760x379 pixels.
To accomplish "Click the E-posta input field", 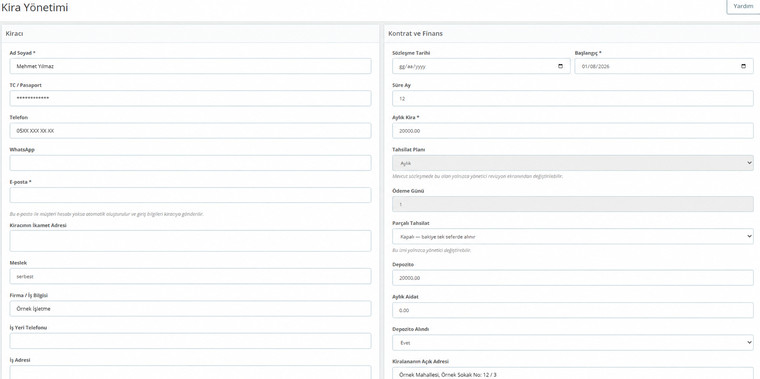I will pyautogui.click(x=190, y=195).
